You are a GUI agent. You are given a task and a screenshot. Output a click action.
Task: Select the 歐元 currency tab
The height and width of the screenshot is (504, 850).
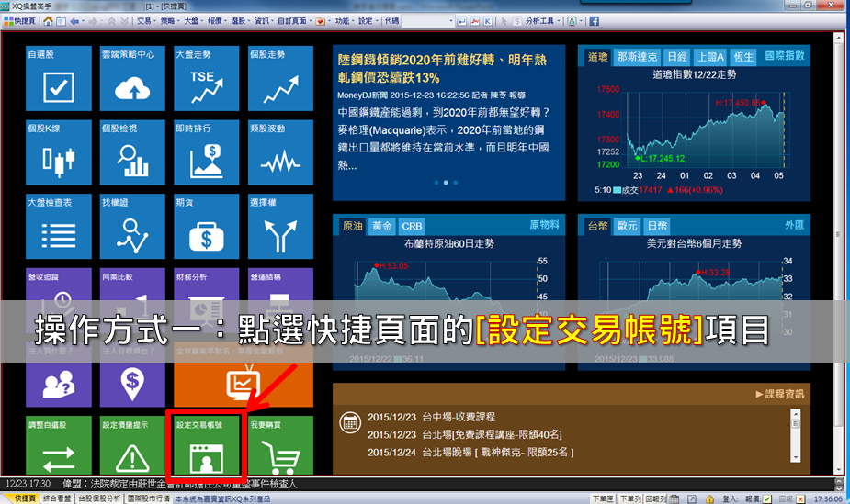click(x=628, y=226)
